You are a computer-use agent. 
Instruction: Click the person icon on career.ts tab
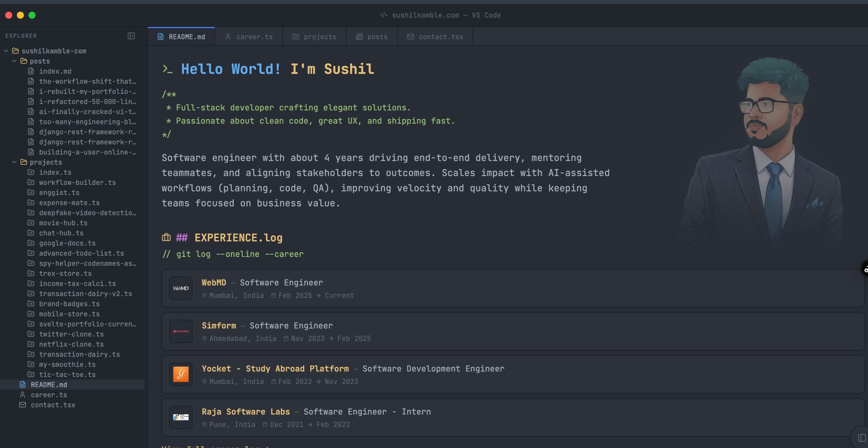pyautogui.click(x=228, y=36)
